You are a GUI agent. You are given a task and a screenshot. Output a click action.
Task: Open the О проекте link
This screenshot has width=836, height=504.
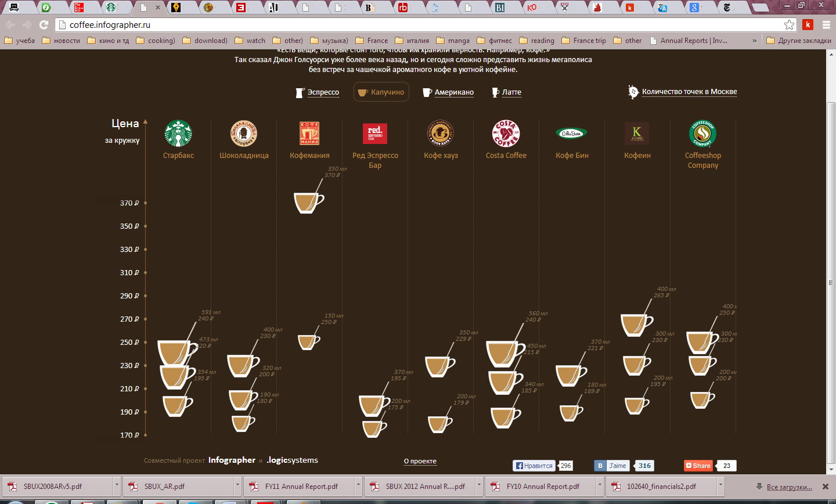coord(420,461)
